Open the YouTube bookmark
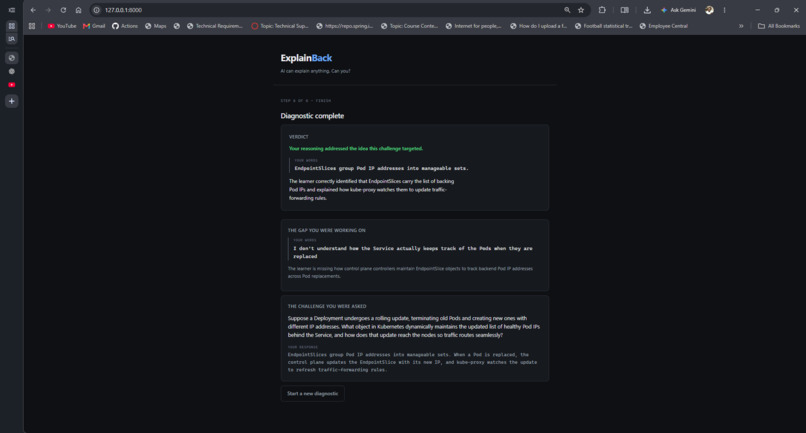806x433 pixels. 62,26
